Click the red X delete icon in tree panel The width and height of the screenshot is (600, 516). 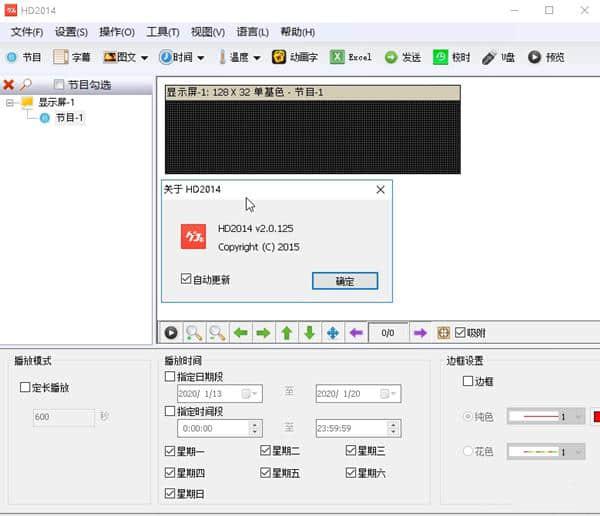pos(9,85)
